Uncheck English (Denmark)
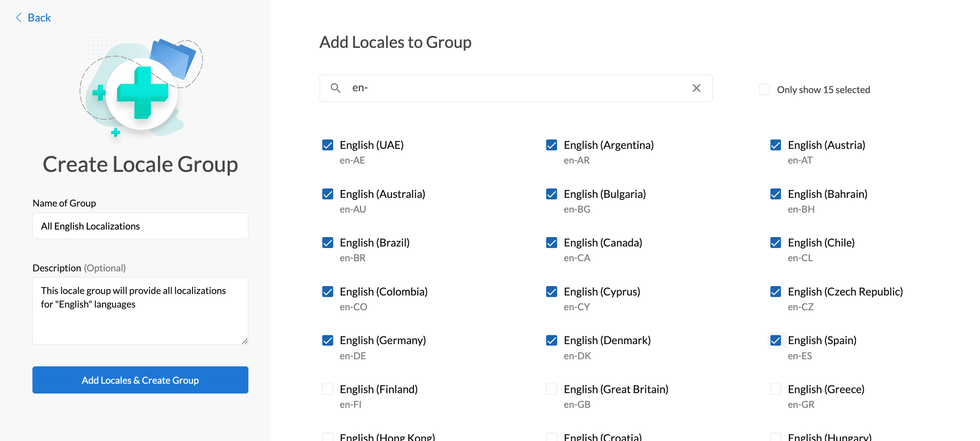 pos(552,340)
